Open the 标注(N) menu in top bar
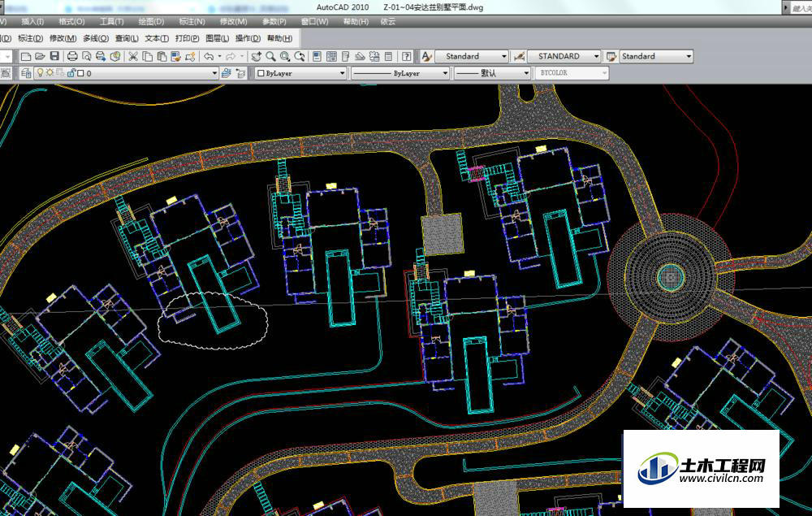Image resolution: width=812 pixels, height=516 pixels. point(192,22)
